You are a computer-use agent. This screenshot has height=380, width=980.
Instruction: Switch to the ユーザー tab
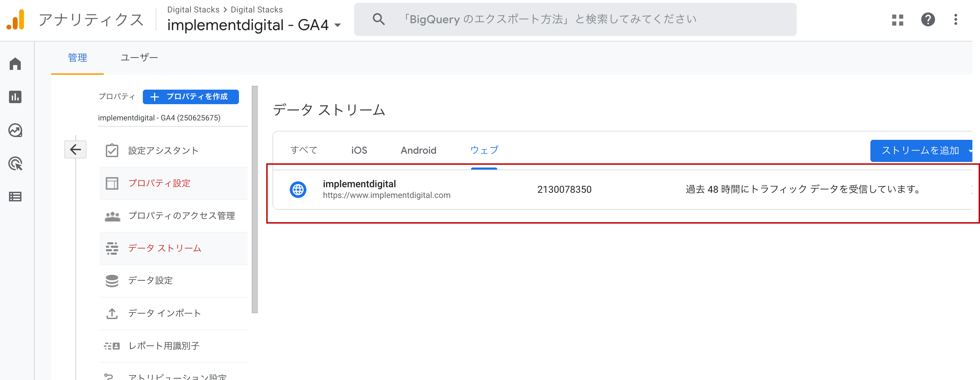pos(139,57)
